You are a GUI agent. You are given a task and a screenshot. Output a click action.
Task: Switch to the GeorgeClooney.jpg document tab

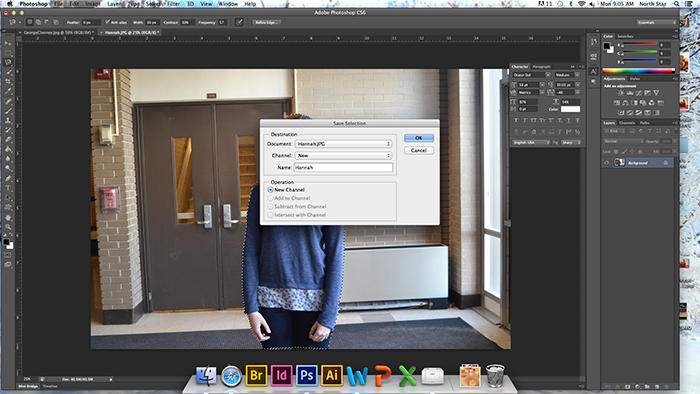click(x=58, y=33)
